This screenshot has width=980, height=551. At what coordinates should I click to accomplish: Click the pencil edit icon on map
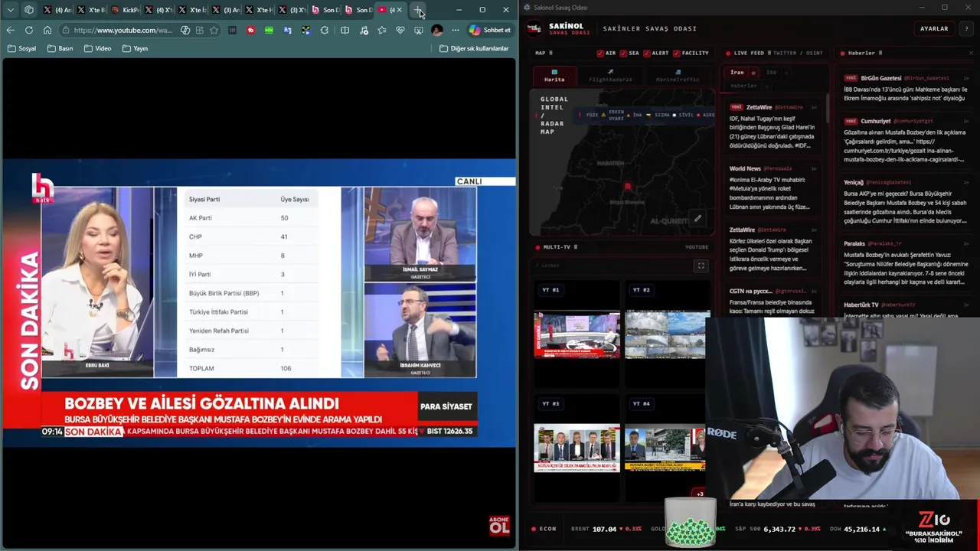[x=697, y=218]
